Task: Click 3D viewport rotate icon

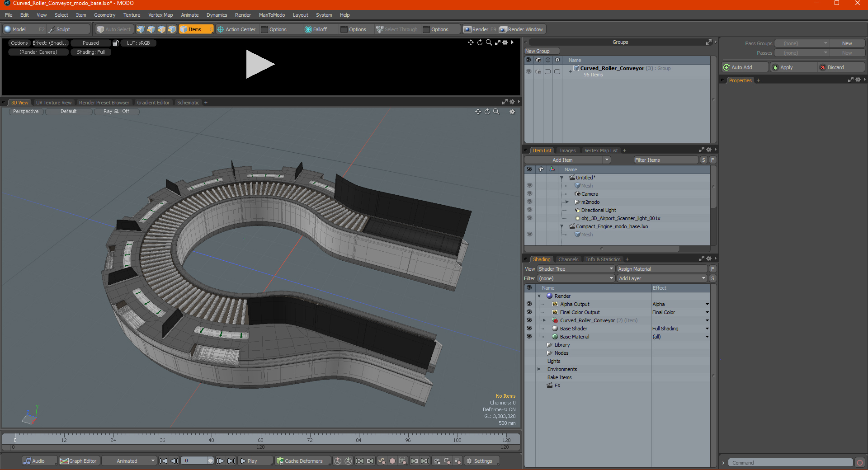Action: (487, 112)
